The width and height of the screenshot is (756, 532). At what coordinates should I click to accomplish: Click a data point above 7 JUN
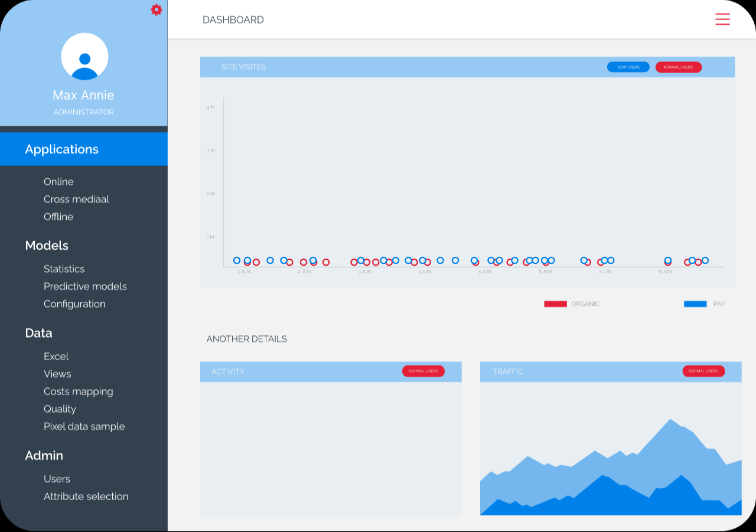click(605, 260)
